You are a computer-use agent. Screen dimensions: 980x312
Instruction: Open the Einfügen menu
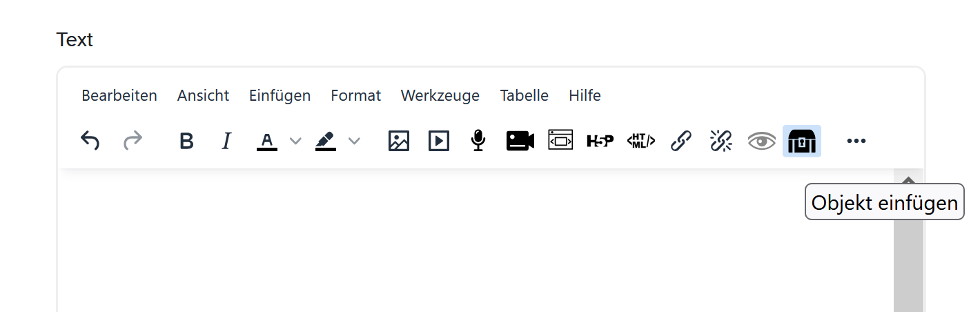(x=280, y=95)
